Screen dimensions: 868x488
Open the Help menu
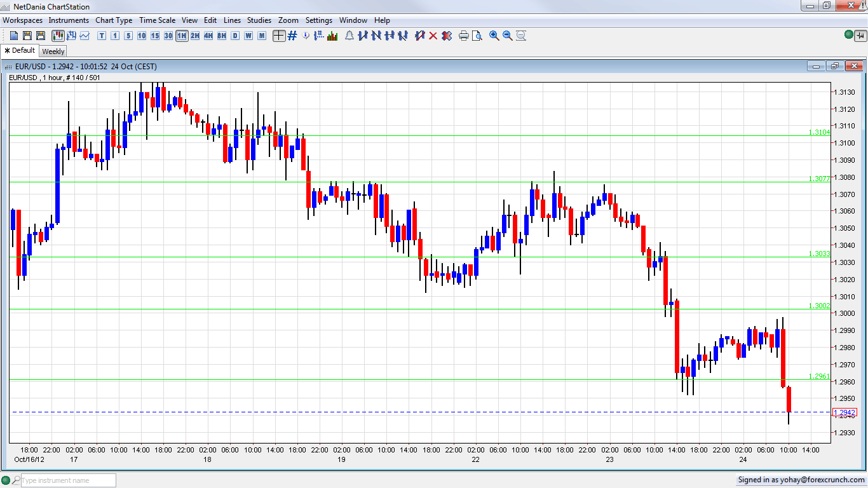click(x=382, y=20)
